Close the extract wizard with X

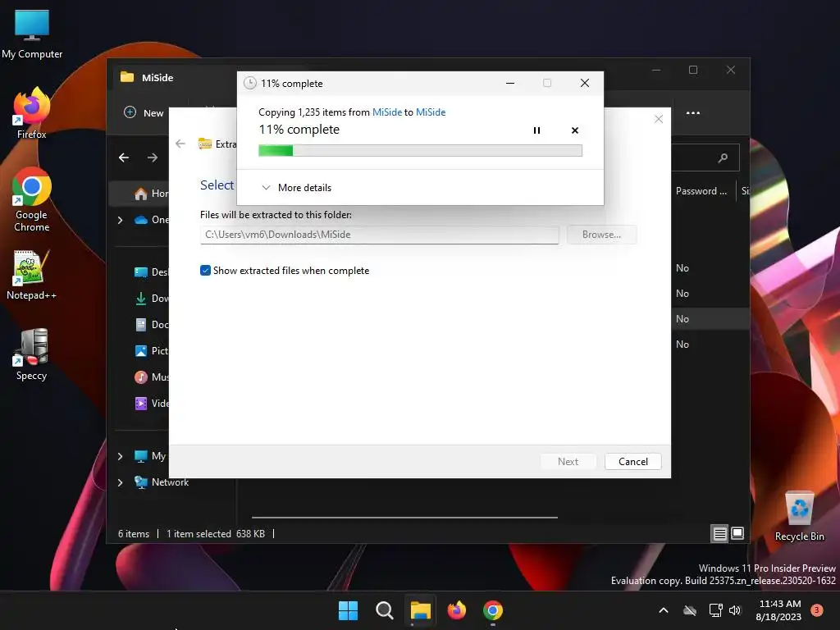659,119
